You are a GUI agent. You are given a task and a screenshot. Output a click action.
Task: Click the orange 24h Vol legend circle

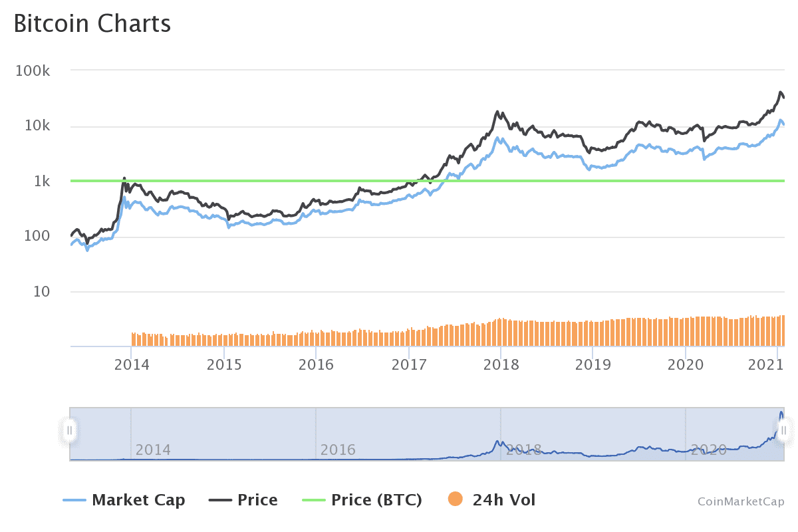(456, 499)
